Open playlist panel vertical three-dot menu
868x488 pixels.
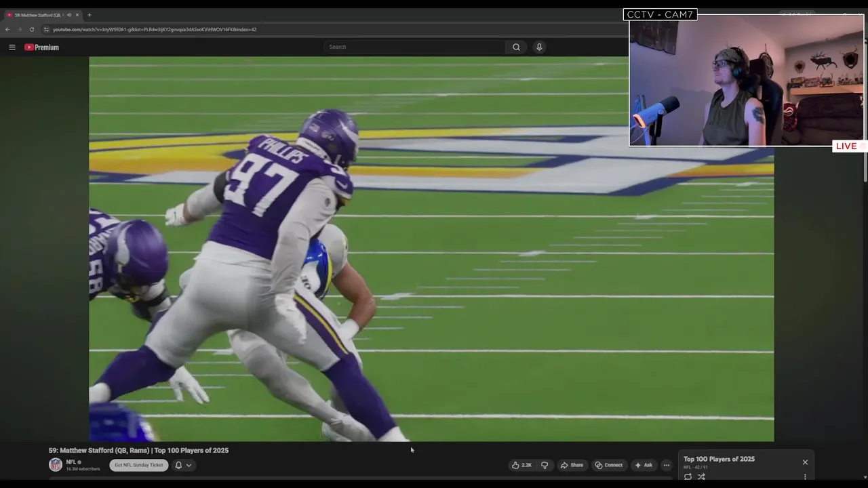click(x=805, y=476)
